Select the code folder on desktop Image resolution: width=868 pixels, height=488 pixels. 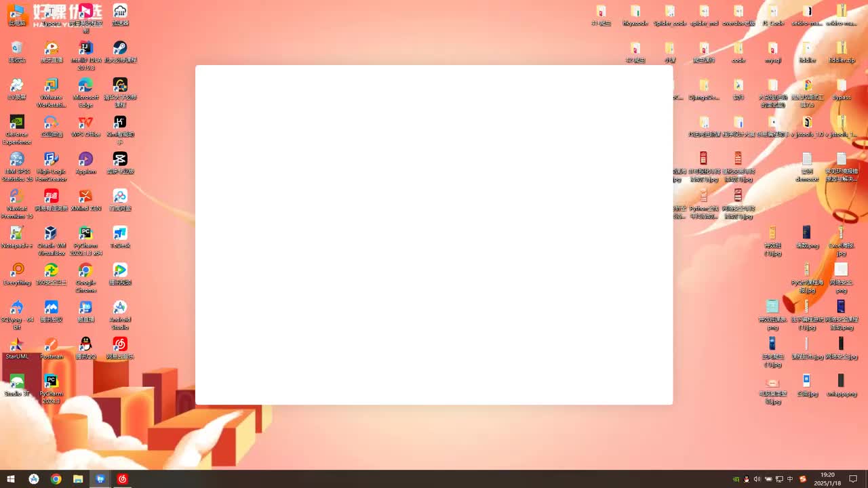coord(738,52)
